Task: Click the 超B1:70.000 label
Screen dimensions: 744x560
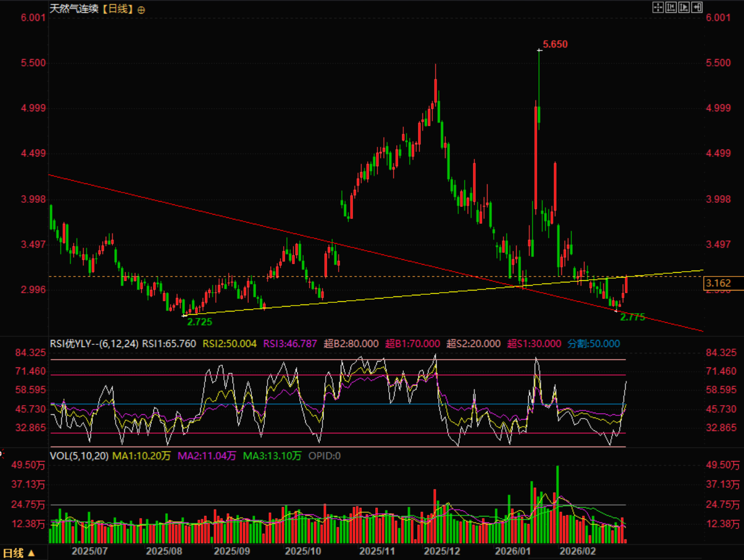Action: pos(413,344)
